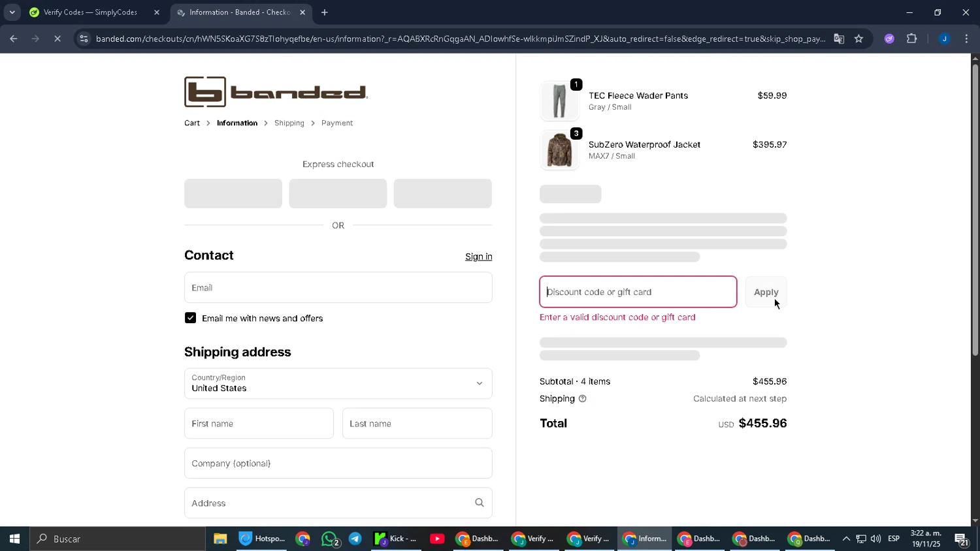Show shipping help tooltip icon
Image resolution: width=980 pixels, height=551 pixels.
coord(582,399)
